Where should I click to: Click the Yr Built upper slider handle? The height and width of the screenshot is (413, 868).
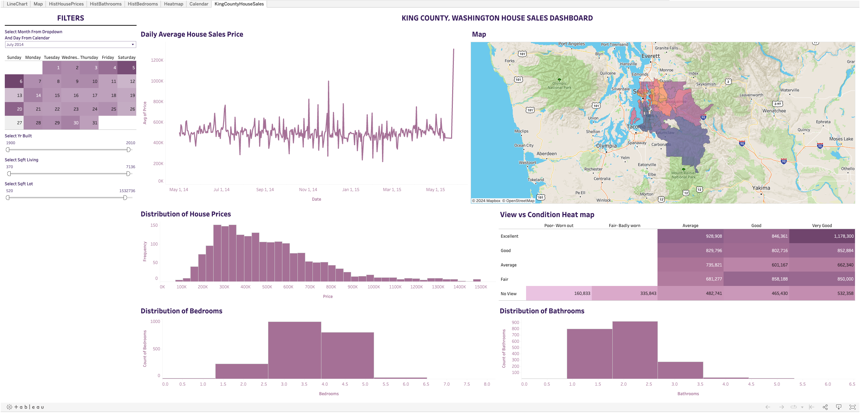click(x=128, y=150)
